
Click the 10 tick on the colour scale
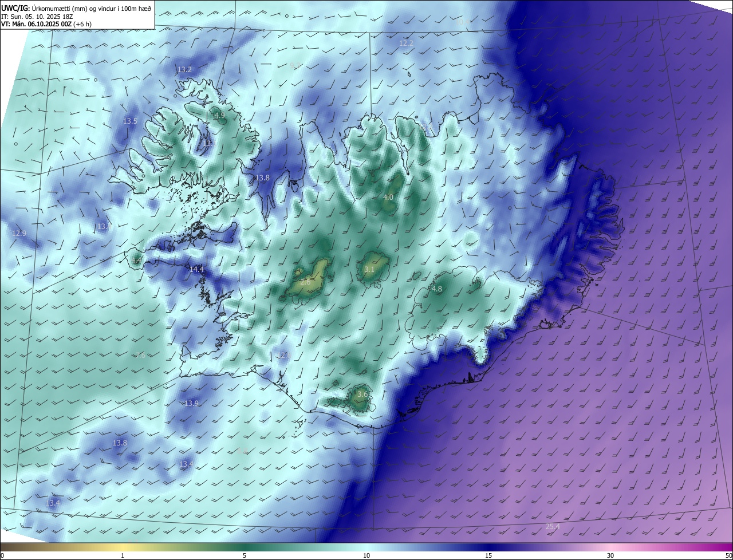[366, 555]
